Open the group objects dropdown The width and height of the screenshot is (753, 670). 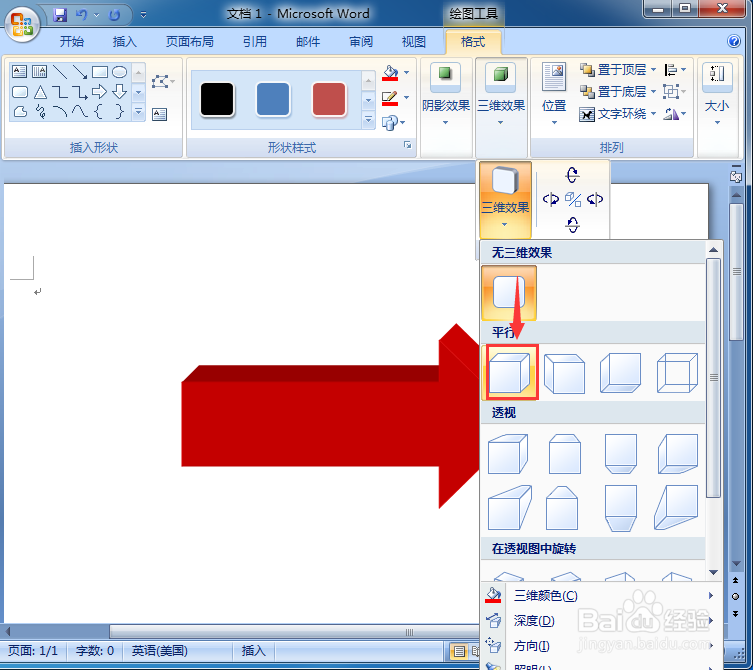pyautogui.click(x=675, y=91)
